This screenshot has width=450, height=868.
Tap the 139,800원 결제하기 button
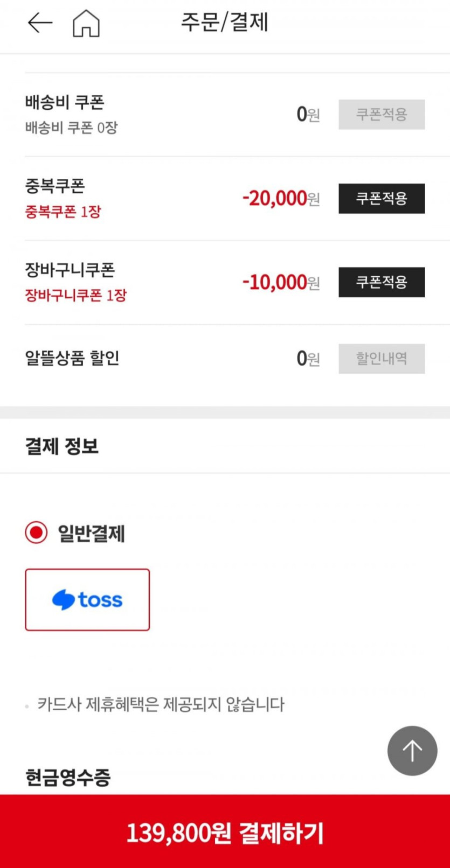(225, 832)
